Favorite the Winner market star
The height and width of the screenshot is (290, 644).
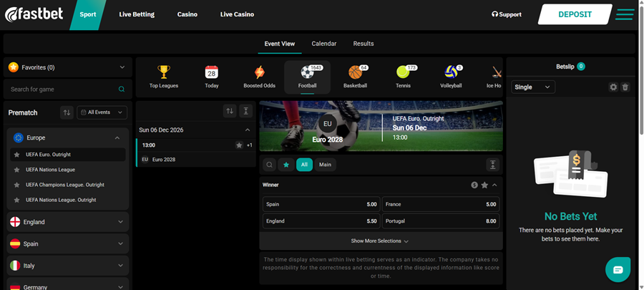click(x=484, y=185)
